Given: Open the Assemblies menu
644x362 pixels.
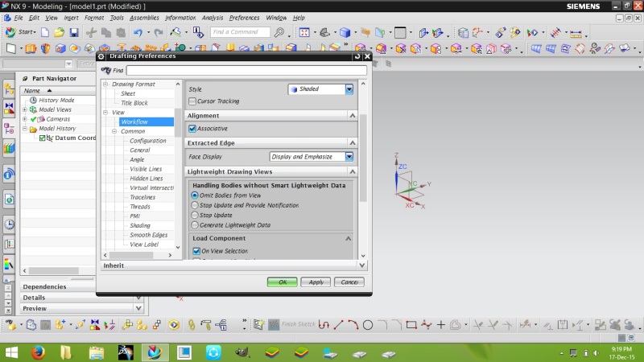Looking at the screenshot, I should tap(144, 18).
